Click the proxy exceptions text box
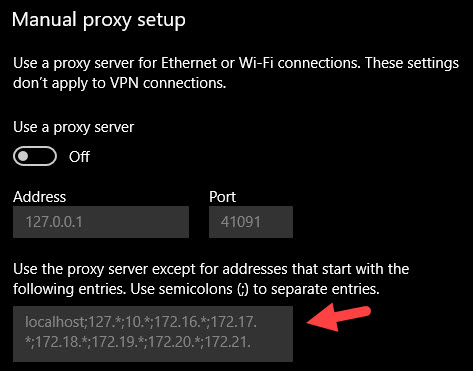473x371 pixels. 153,334
